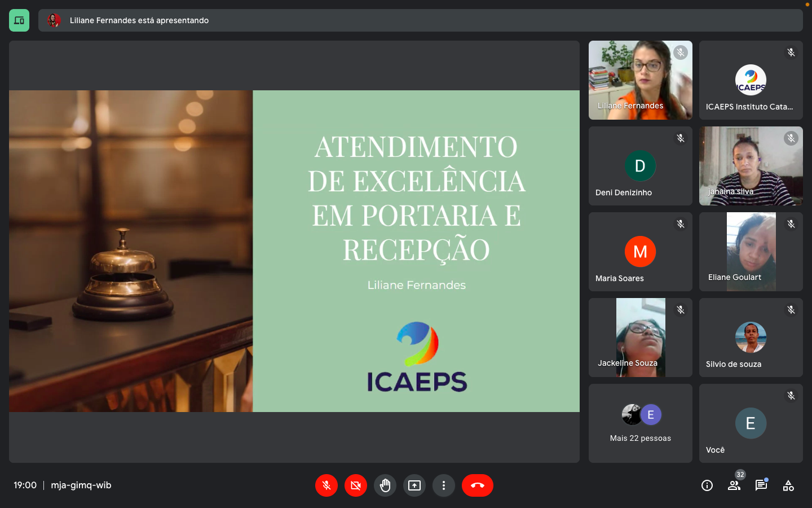Click muted mic icon on janaina silva tile
812x508 pixels.
[x=791, y=138]
